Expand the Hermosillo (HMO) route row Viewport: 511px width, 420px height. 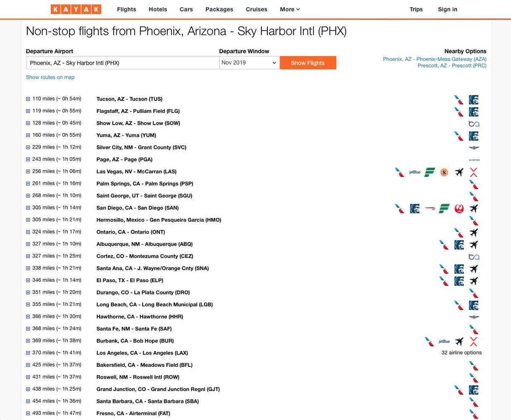[x=28, y=220]
